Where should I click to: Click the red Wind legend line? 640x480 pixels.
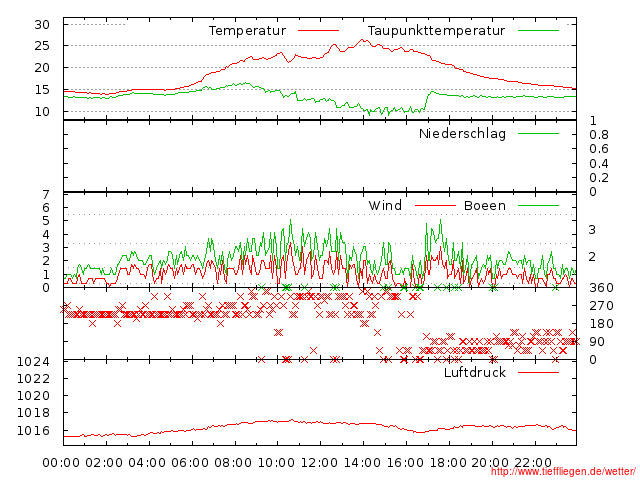pos(435,205)
